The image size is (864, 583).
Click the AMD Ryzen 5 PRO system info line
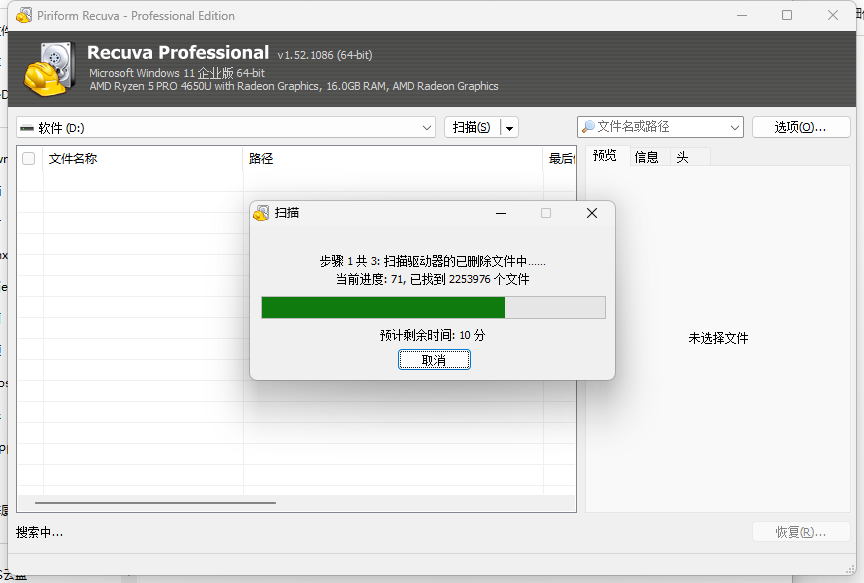pyautogui.click(x=294, y=86)
